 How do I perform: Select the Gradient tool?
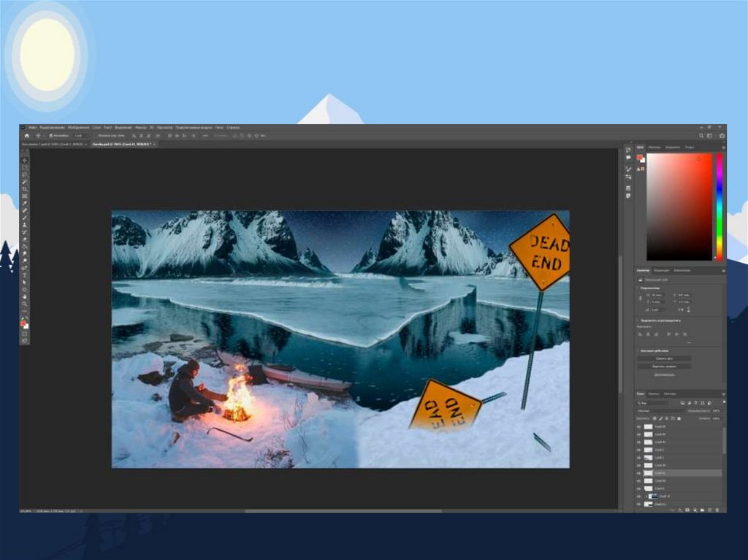(x=25, y=246)
